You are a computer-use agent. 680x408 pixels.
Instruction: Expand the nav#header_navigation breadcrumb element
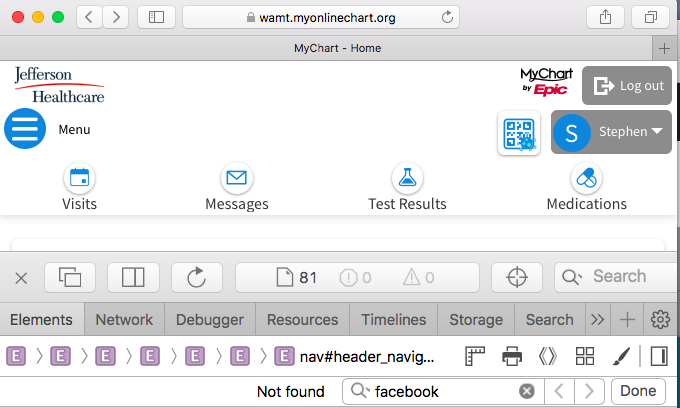click(366, 355)
